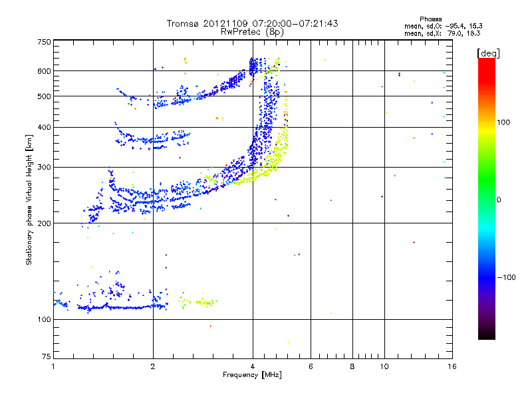This screenshot has width=532, height=399.
Task: Click the '300' y-axis tick label
Action: tap(44, 167)
